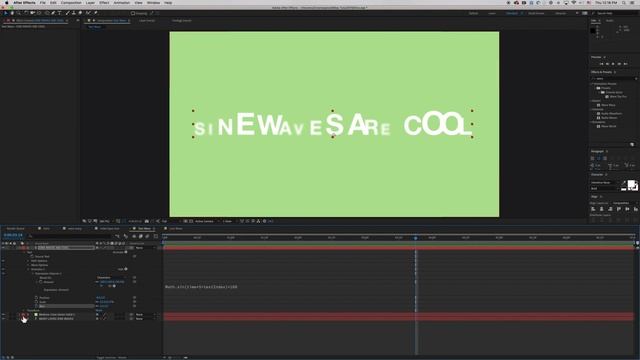Click the Wave Warp effect preset
Screen dimensions: 640x360
608,105
